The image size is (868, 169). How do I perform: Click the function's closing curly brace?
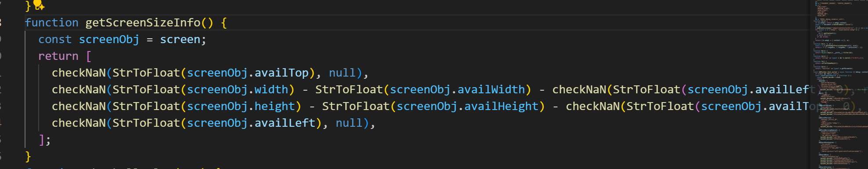(x=28, y=157)
